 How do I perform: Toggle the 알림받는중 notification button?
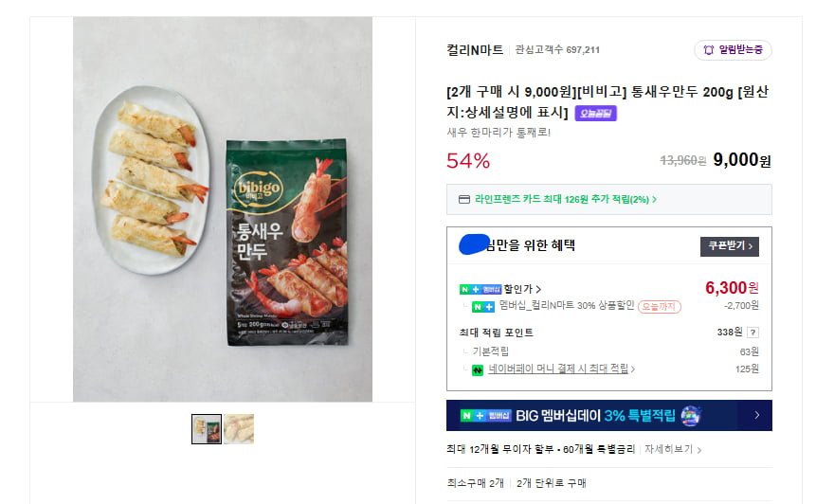pyautogui.click(x=733, y=49)
